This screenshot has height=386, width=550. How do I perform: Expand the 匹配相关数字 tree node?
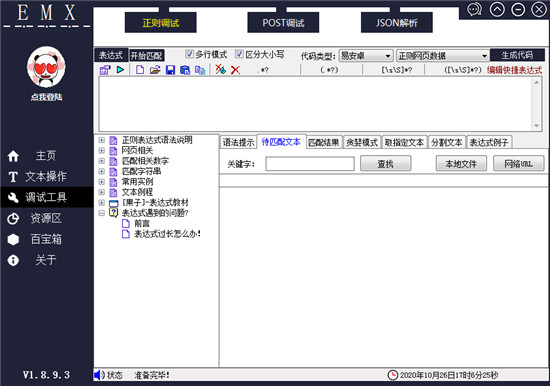pos(102,161)
